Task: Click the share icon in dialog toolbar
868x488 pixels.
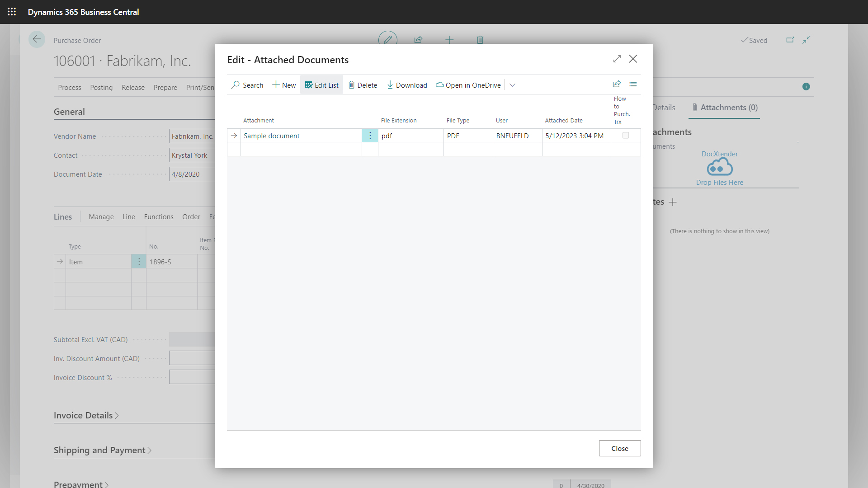Action: pyautogui.click(x=617, y=84)
